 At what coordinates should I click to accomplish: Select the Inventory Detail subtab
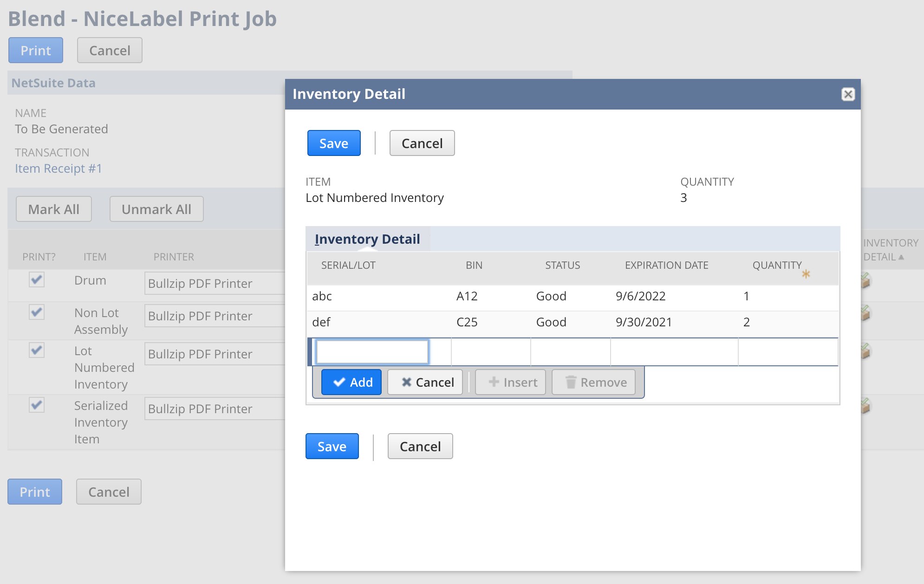point(367,239)
